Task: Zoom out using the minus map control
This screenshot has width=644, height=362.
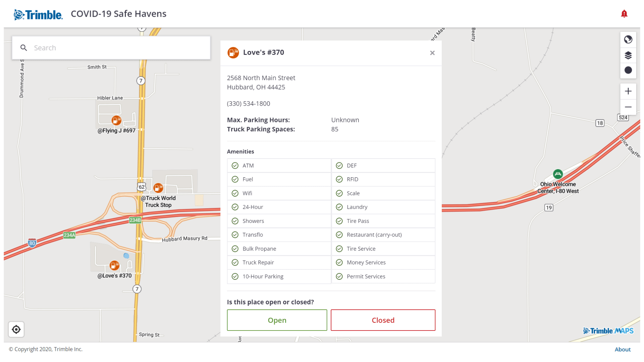Action: click(x=628, y=107)
